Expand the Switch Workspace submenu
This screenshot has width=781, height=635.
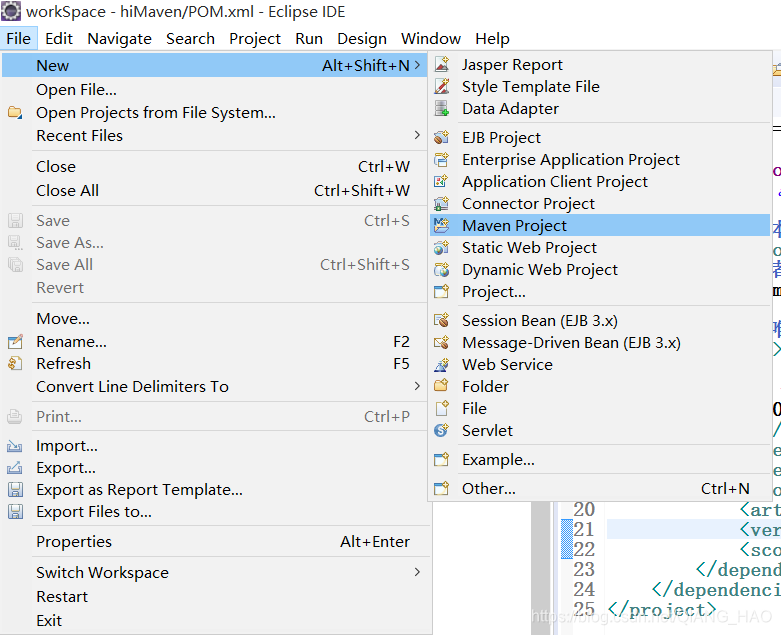[x=417, y=572]
